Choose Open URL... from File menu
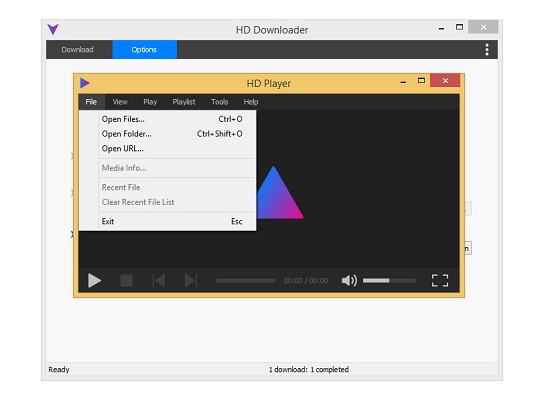The width and height of the screenshot is (550, 401). 168,149
